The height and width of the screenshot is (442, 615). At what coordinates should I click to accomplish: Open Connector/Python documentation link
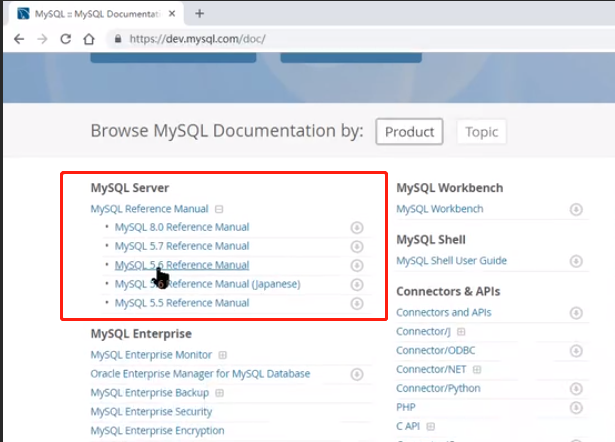tap(438, 388)
